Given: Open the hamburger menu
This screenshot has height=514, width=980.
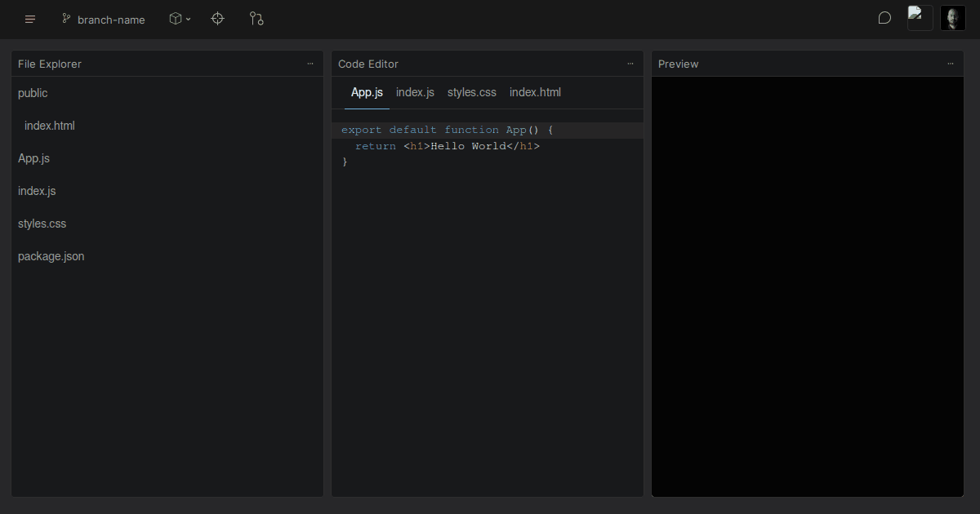Looking at the screenshot, I should [x=30, y=19].
